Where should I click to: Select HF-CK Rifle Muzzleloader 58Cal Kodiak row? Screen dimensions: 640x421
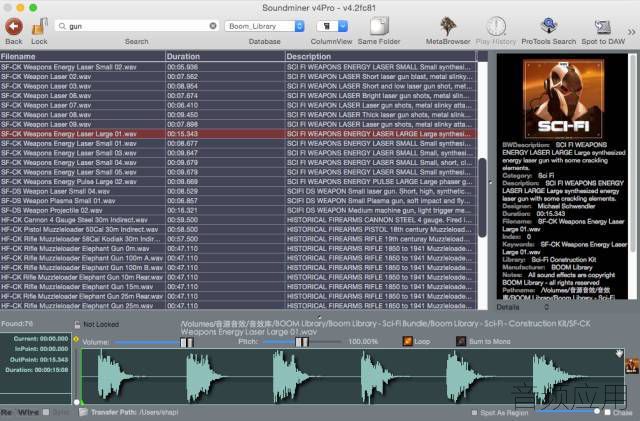[x=238, y=239]
